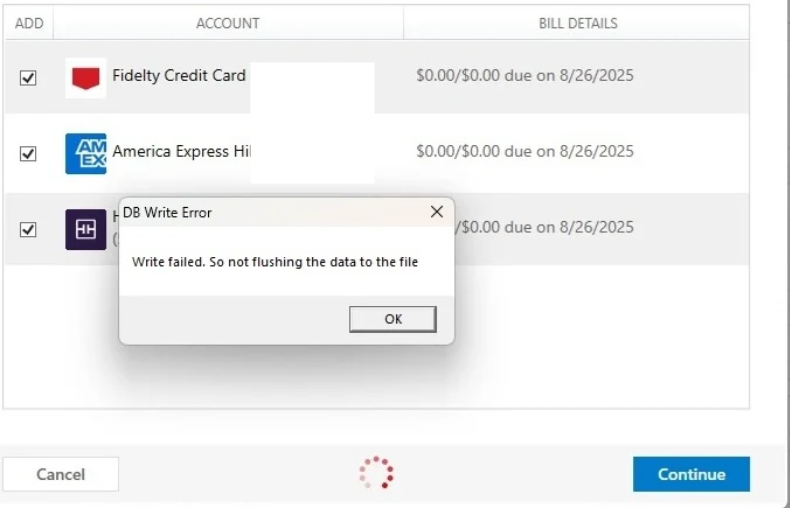Click the red Fidelty Credit Card logo
The height and width of the screenshot is (512, 790).
point(86,78)
